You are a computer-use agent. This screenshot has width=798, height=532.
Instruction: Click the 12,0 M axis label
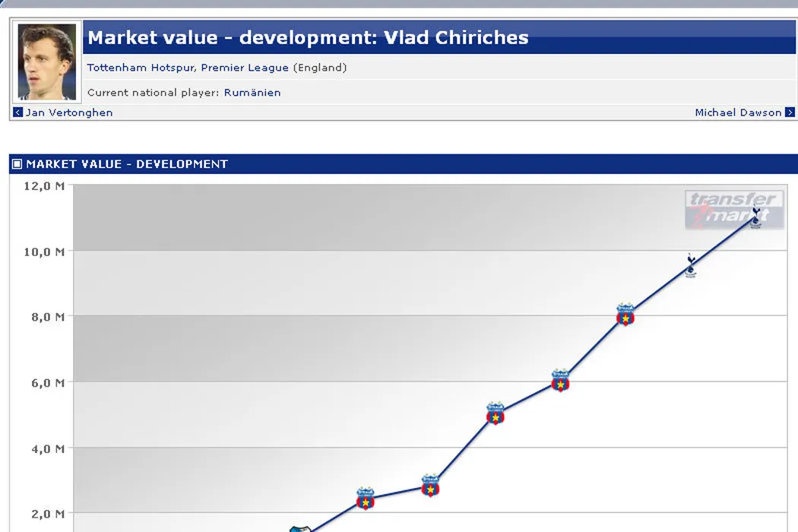(44, 185)
